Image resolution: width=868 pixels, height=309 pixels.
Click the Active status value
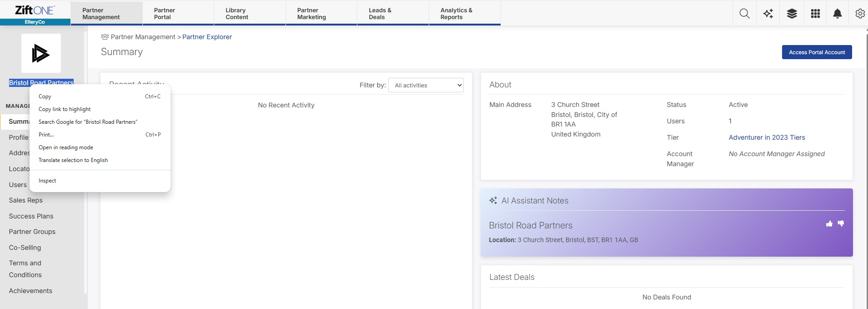point(738,105)
